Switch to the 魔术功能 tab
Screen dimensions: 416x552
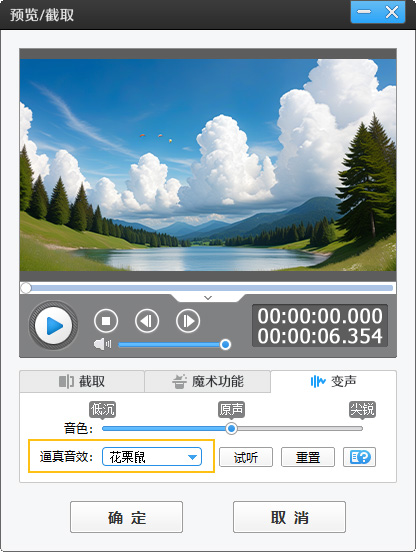pyautogui.click(x=208, y=381)
